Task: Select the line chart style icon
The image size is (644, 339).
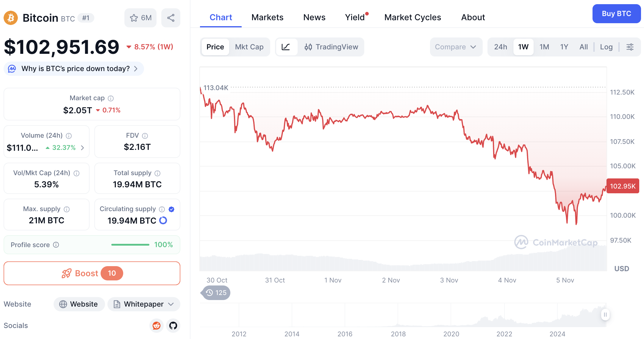Action: 286,47
